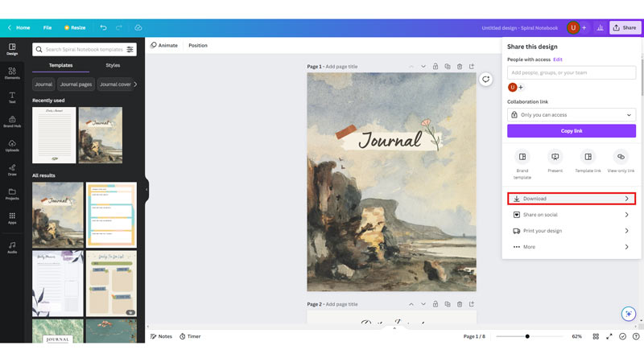The image size is (644, 362).
Task: Check cloud save status icon
Action: pyautogui.click(x=138, y=27)
